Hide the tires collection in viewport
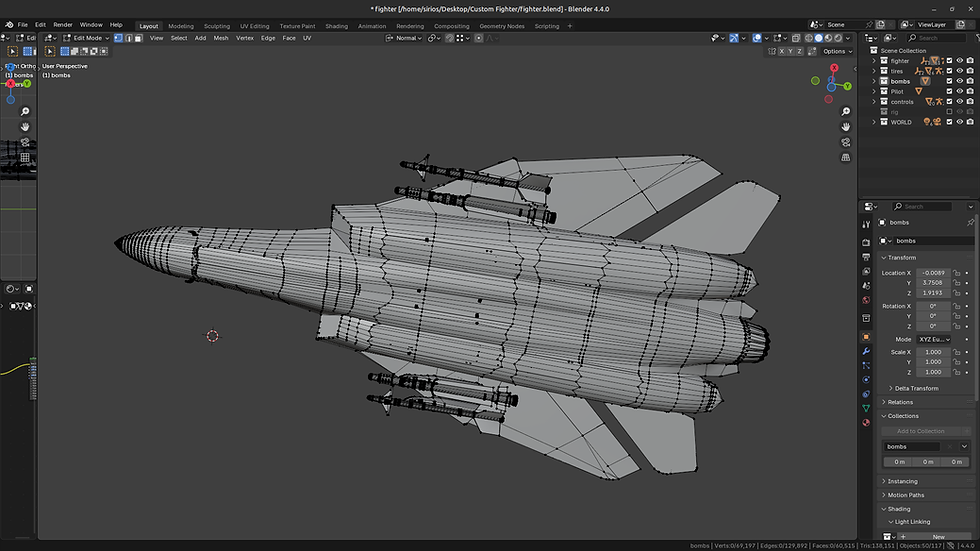 (x=960, y=71)
